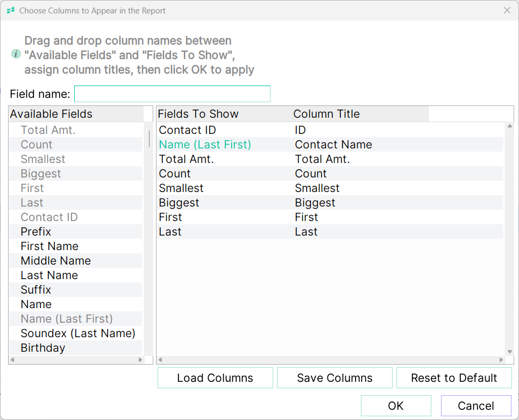
Task: Click the OK button
Action: coord(396,406)
